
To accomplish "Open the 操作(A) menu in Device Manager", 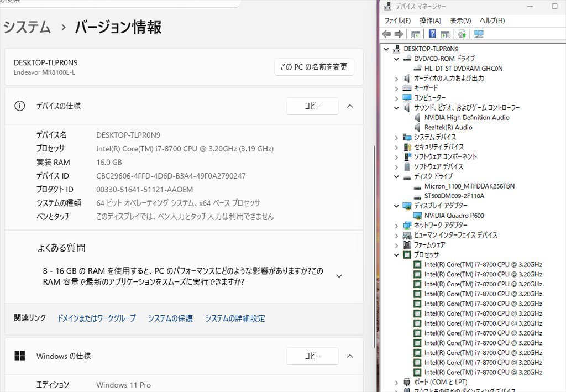I will click(x=432, y=20).
